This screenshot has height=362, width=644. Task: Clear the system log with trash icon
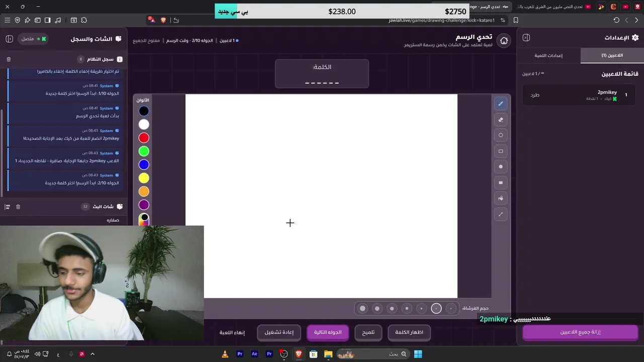[x=9, y=59]
